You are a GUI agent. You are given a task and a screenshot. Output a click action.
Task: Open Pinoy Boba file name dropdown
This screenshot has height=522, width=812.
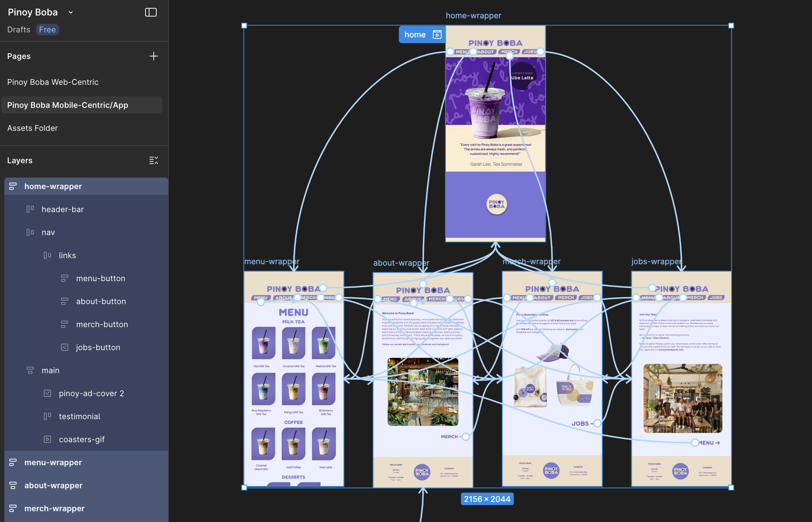71,12
